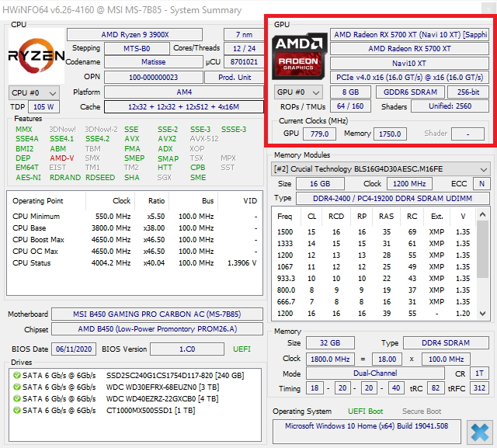Click the 933.3 frequency row in timings table

click(x=374, y=279)
